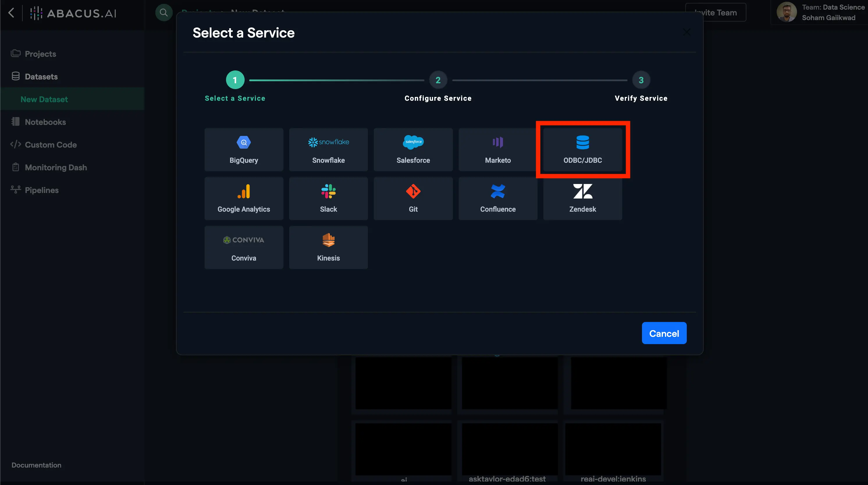Select the Salesforce service

413,149
